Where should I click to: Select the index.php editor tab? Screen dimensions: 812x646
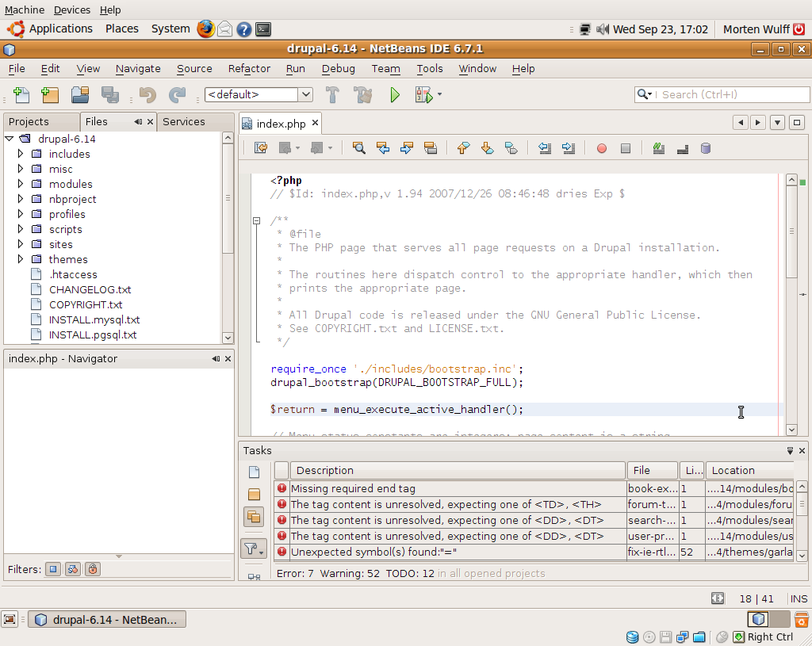281,124
